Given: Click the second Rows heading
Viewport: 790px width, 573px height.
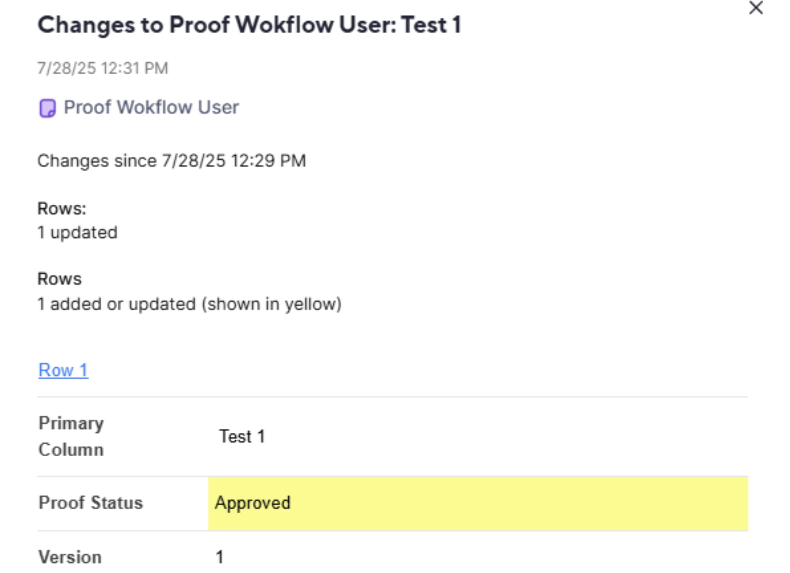Looking at the screenshot, I should (59, 279).
